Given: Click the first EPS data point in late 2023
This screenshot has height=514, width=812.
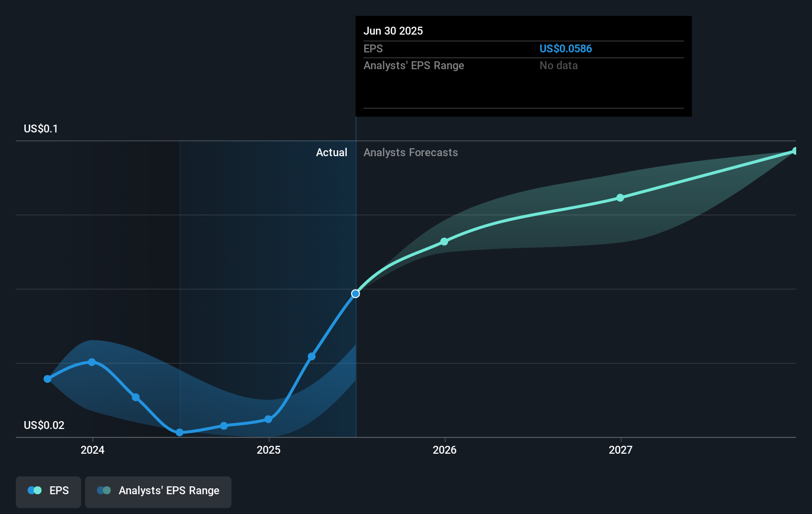Looking at the screenshot, I should point(47,379).
